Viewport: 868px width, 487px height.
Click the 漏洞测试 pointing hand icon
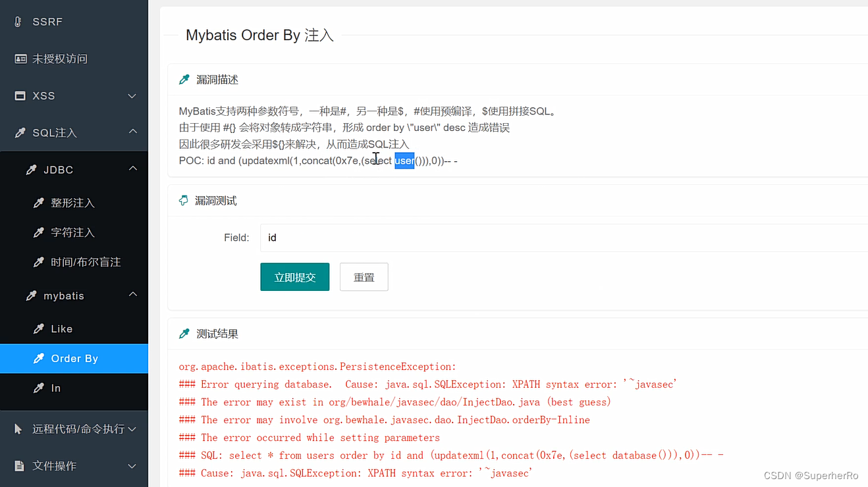point(184,201)
